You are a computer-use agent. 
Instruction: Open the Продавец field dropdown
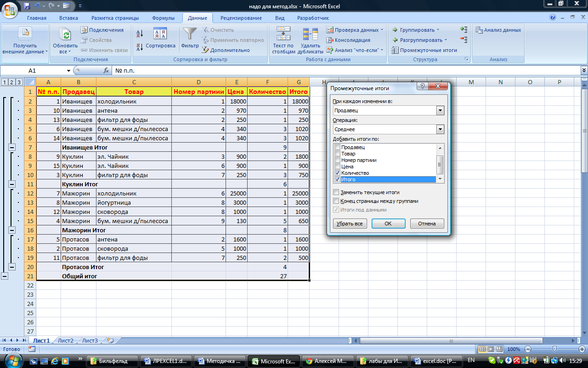[x=440, y=110]
